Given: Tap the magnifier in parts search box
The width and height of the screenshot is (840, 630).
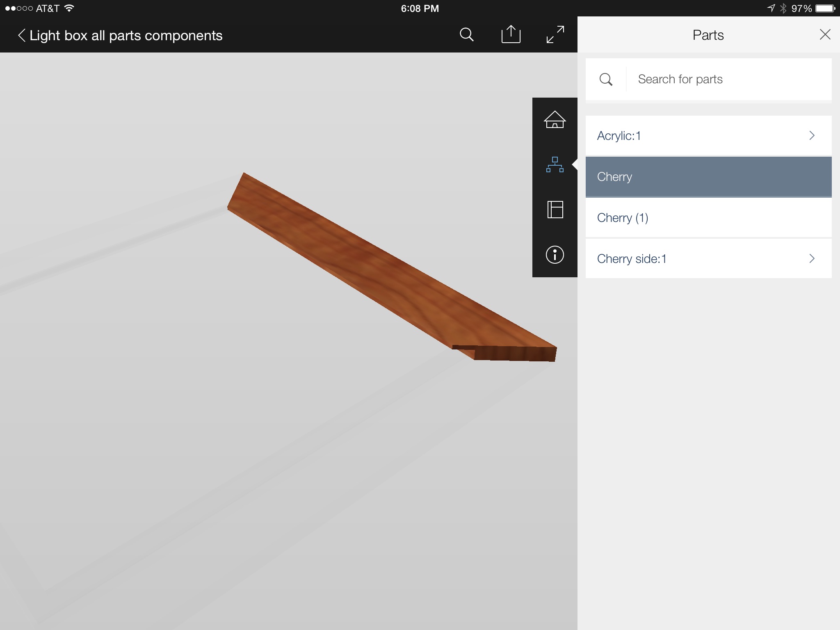Looking at the screenshot, I should point(606,79).
